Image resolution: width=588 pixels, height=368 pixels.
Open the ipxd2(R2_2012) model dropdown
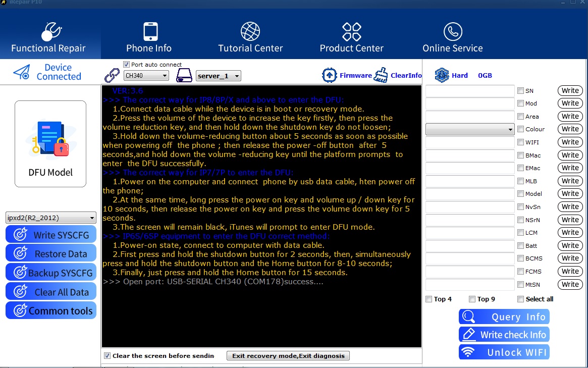[50, 218]
